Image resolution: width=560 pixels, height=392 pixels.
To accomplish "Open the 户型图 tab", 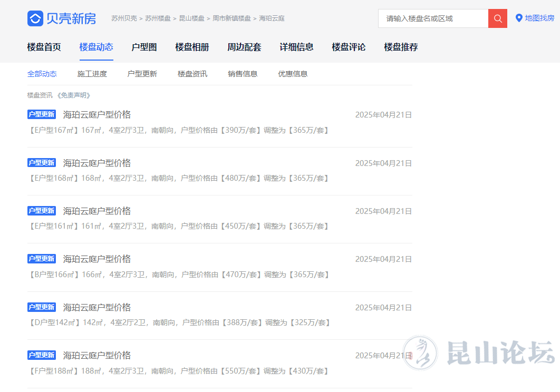I will click(144, 47).
